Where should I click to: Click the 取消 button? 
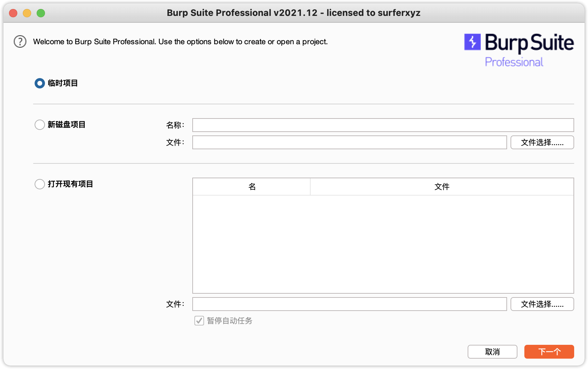(493, 352)
